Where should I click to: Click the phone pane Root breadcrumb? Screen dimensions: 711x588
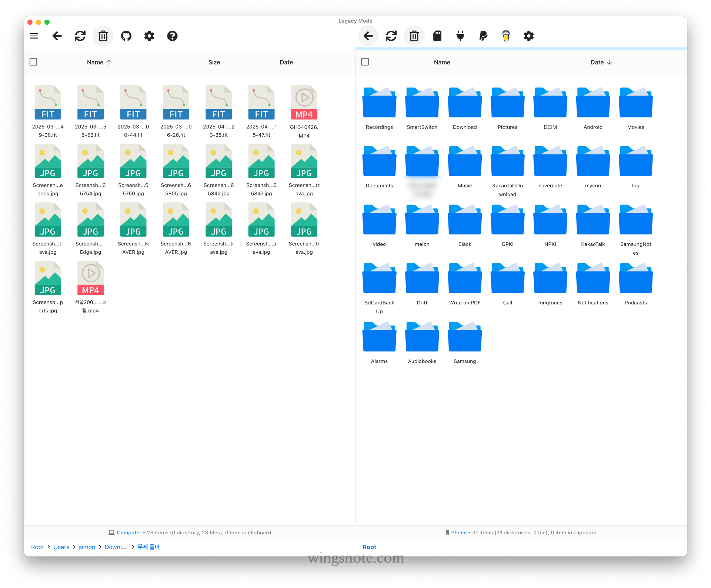[x=369, y=547]
